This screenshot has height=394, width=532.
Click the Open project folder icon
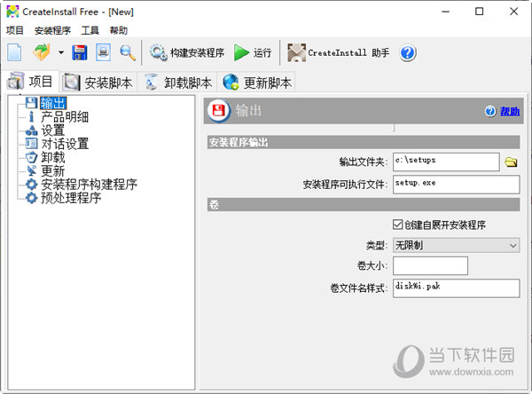click(42, 52)
